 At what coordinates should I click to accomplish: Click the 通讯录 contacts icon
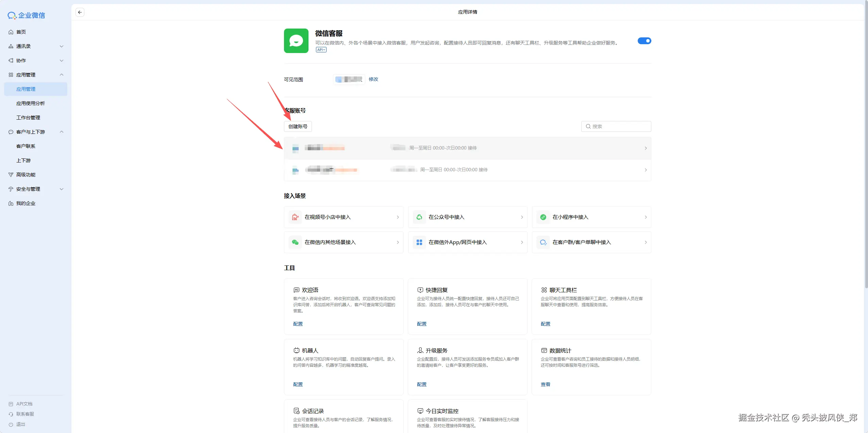point(11,46)
